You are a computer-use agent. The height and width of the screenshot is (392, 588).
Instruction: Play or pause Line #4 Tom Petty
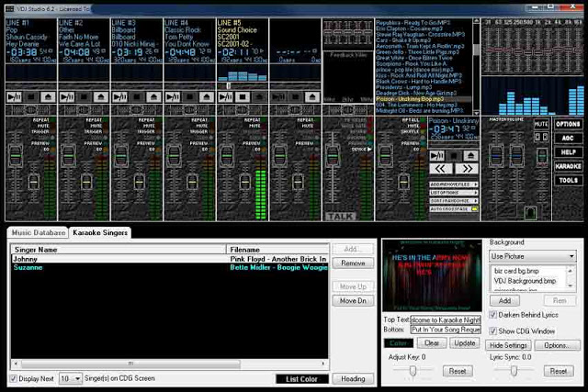pyautogui.click(x=173, y=97)
